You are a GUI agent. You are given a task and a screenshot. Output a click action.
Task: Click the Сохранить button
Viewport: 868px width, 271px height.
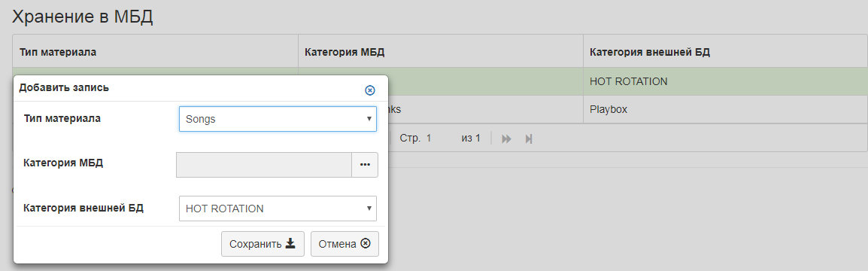tap(263, 244)
